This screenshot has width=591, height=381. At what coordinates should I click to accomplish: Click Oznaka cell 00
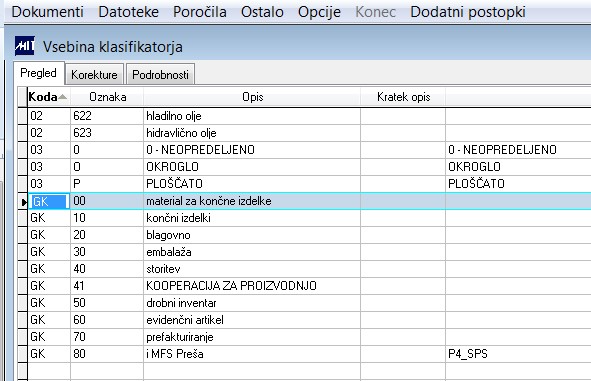pos(107,201)
